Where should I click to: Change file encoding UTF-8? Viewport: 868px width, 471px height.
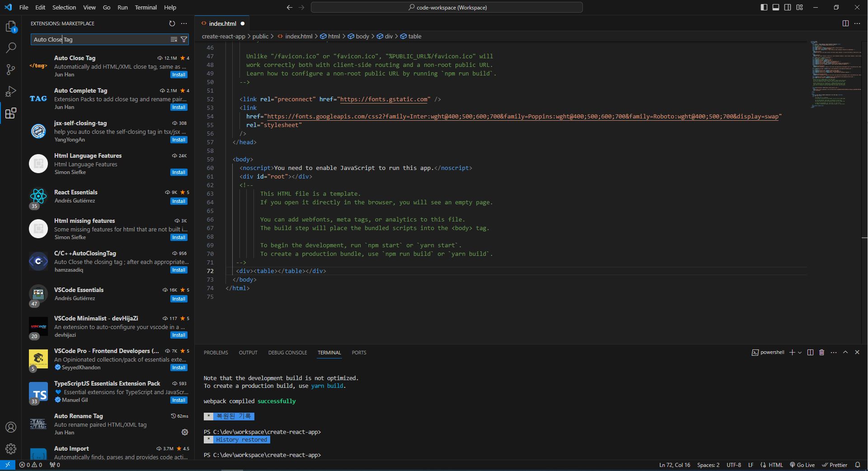734,465
